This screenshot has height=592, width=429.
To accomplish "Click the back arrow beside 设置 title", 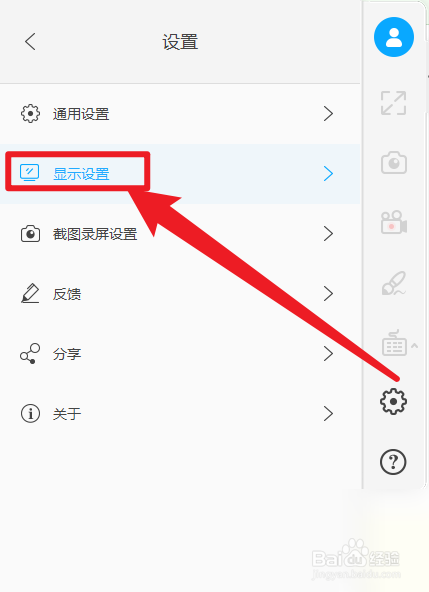I will [30, 41].
